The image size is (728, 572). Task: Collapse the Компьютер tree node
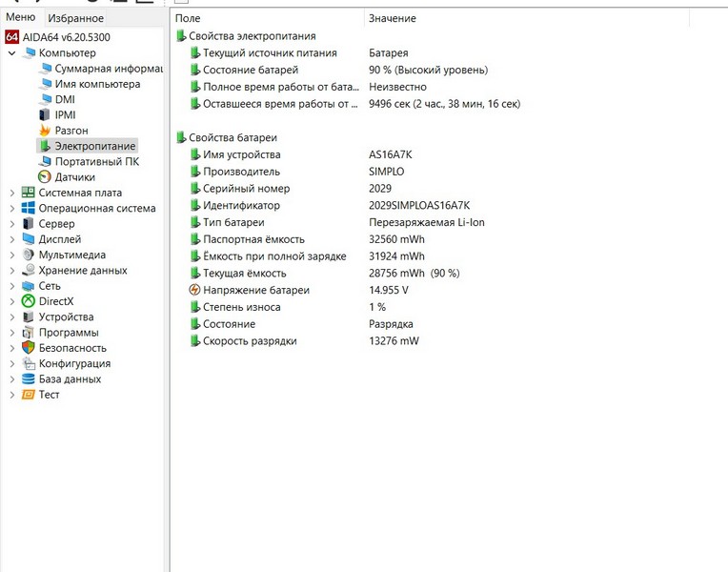pyautogui.click(x=11, y=53)
